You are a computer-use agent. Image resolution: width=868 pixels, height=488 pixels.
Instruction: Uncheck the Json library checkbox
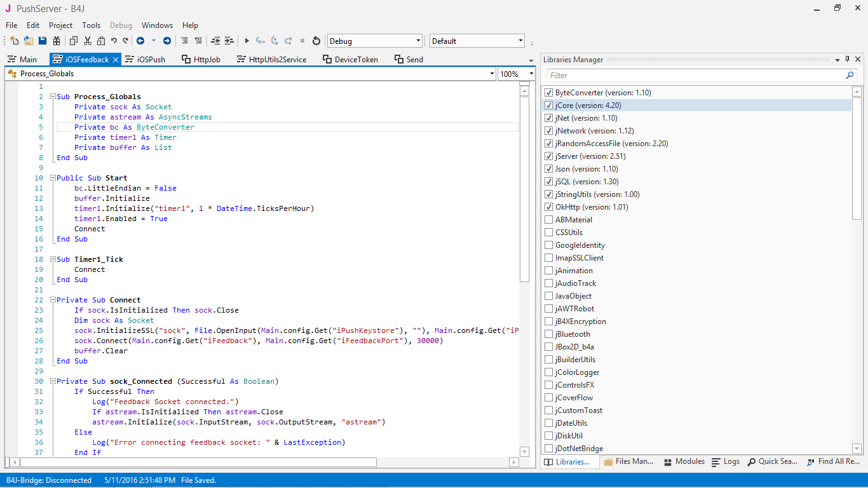(x=549, y=169)
